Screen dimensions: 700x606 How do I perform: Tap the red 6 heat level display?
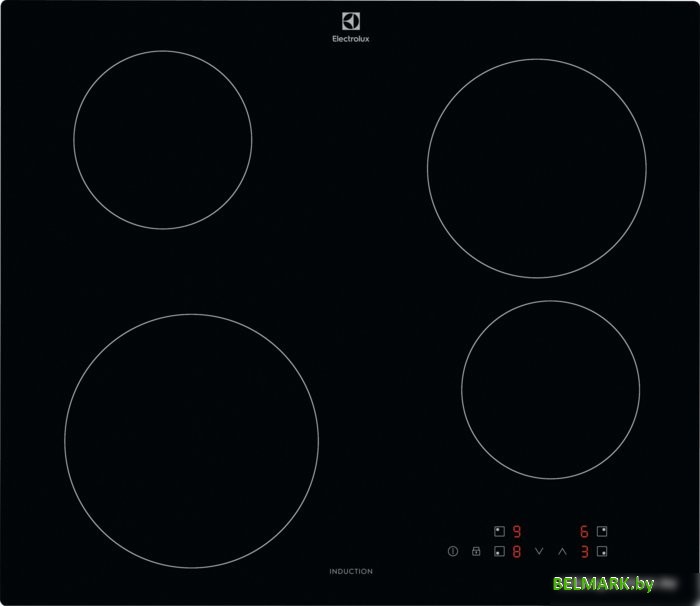[x=584, y=532]
